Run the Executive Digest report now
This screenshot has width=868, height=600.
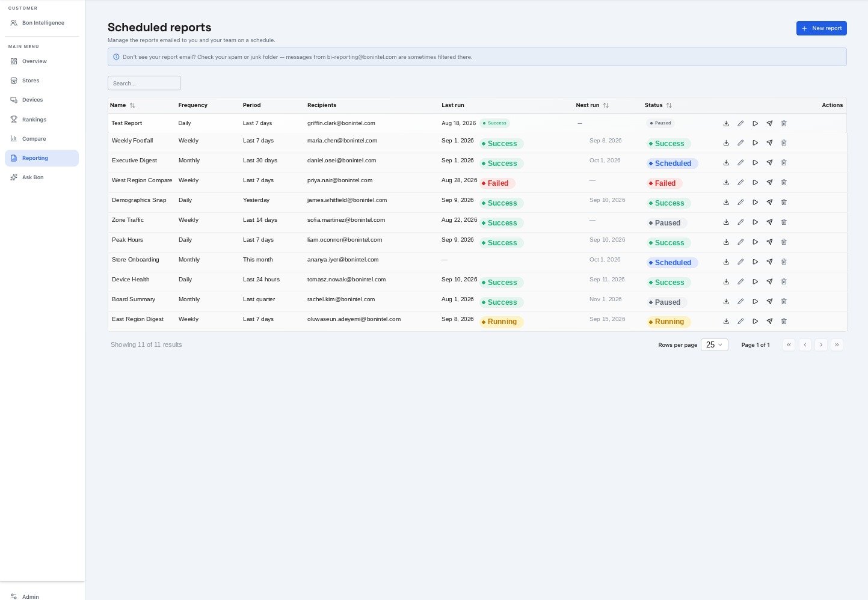[755, 163]
